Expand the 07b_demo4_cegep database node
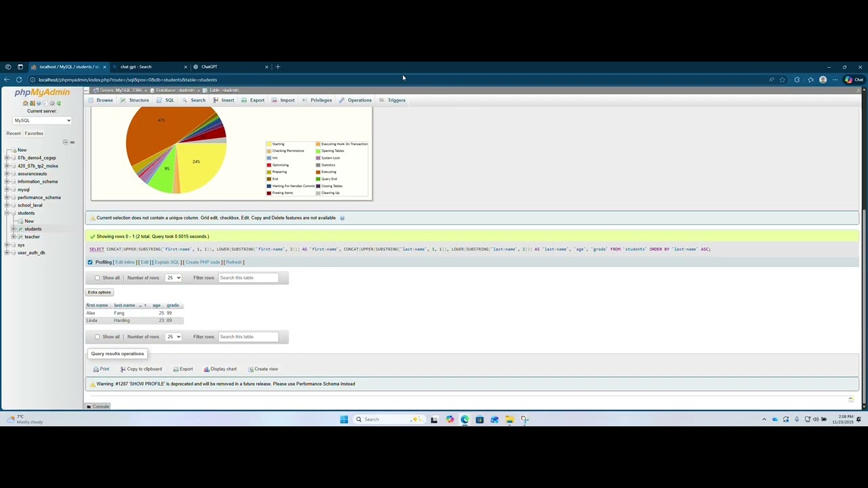The width and height of the screenshot is (868, 488). (7, 158)
